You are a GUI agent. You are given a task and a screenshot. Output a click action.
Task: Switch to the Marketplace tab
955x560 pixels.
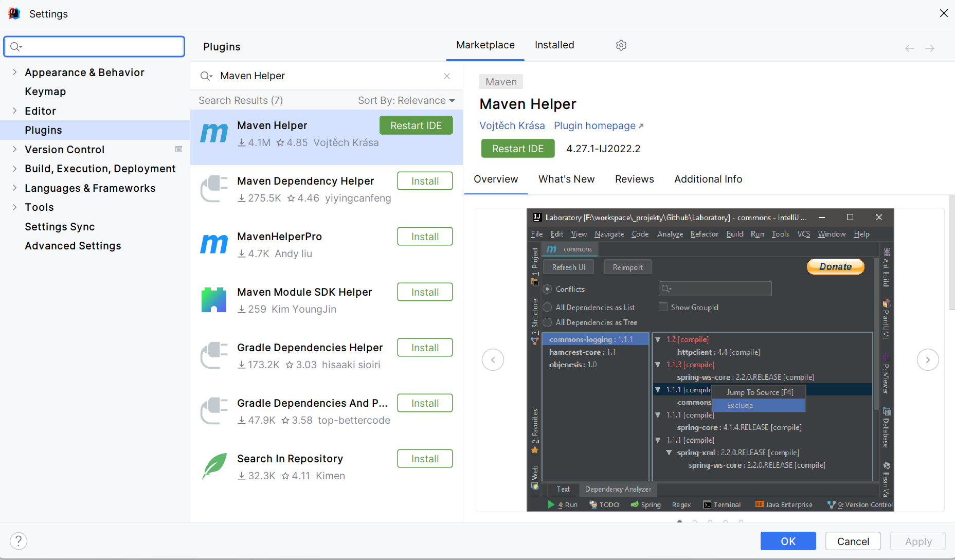485,45
